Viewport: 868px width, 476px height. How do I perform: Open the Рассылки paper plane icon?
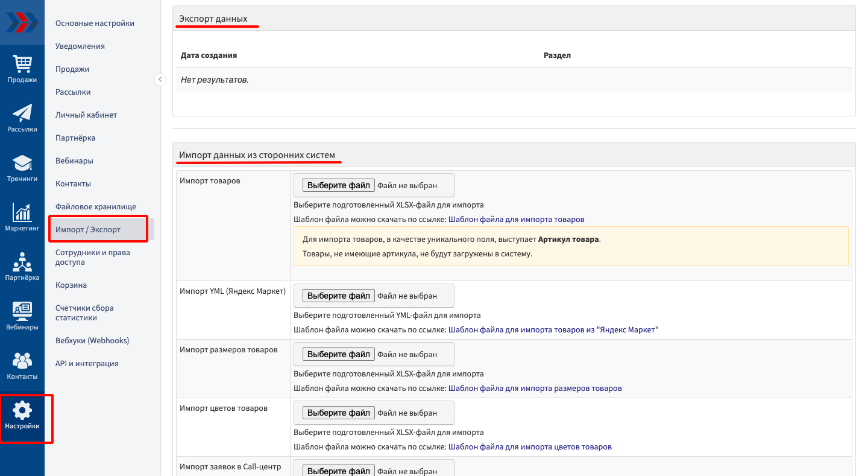[x=22, y=113]
